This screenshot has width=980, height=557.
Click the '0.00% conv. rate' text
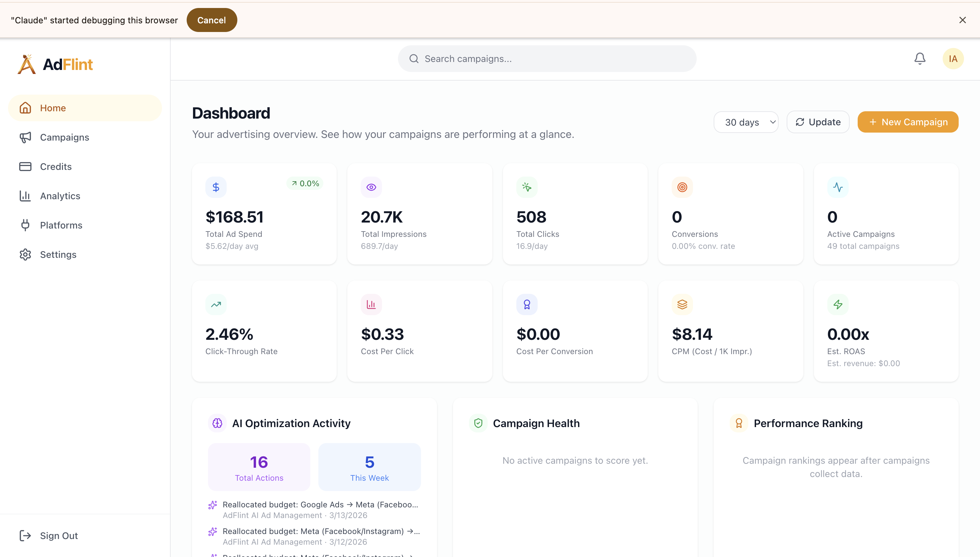pyautogui.click(x=703, y=246)
